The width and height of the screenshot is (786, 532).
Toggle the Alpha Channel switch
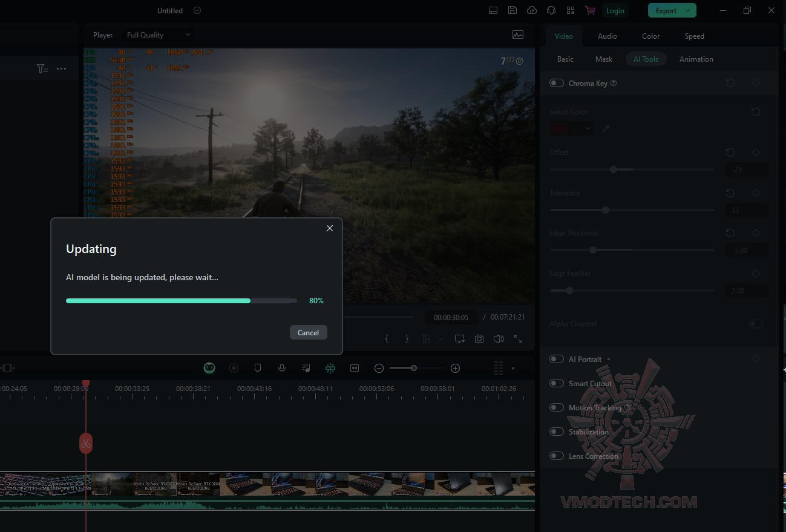pos(756,324)
